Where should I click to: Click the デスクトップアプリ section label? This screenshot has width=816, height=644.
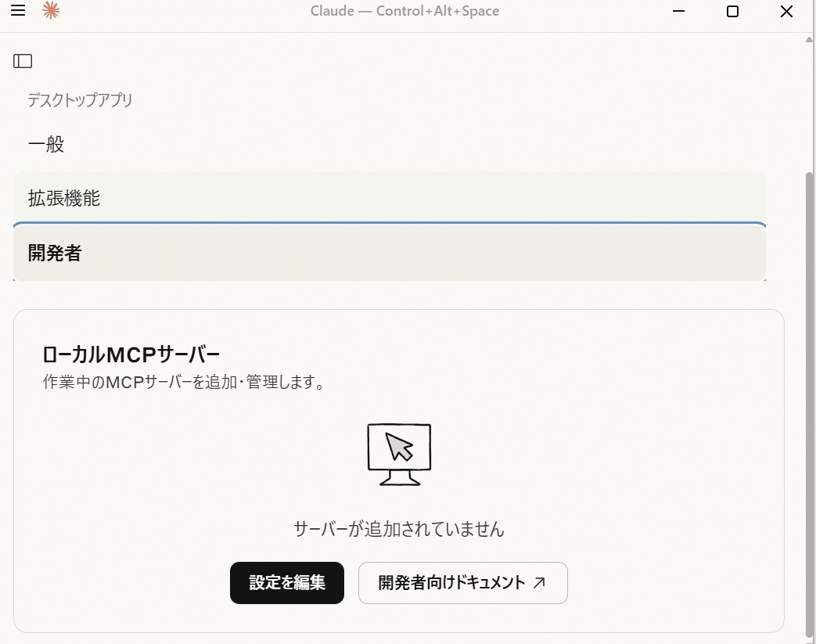tap(80, 100)
